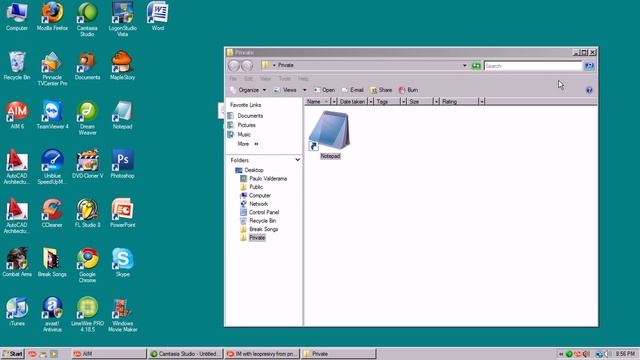Expand the address bar history dropdown
Screen dimensions: 640x360
coord(464,66)
